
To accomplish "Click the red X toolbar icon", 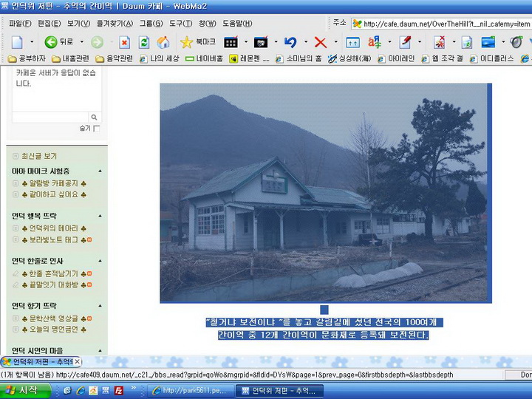I will (x=320, y=42).
